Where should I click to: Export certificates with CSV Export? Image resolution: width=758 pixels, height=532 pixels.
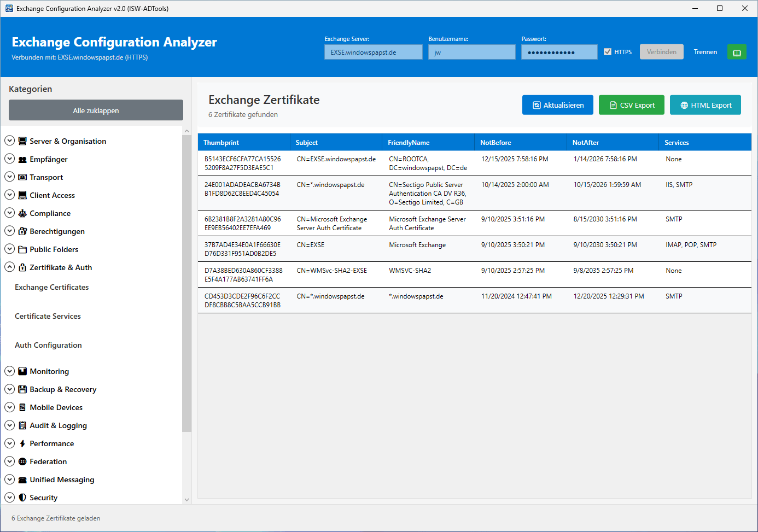point(631,105)
